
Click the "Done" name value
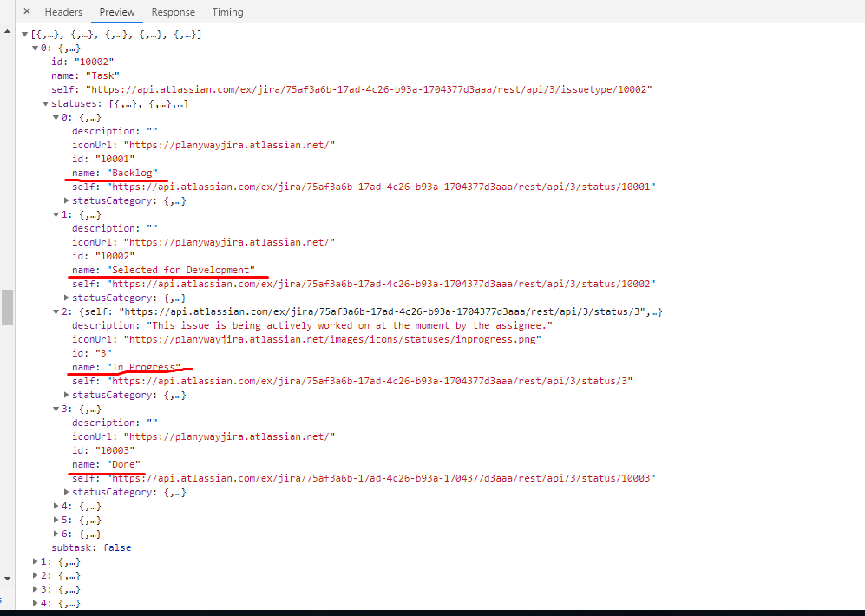pos(123,464)
